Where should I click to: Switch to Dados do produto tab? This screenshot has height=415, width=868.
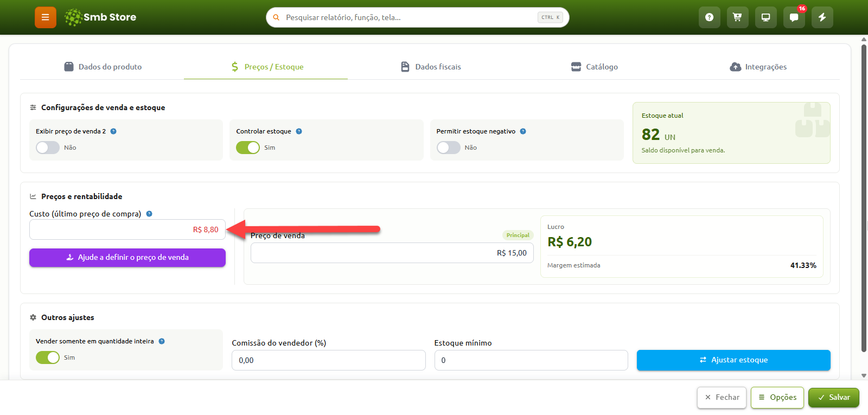coord(103,67)
